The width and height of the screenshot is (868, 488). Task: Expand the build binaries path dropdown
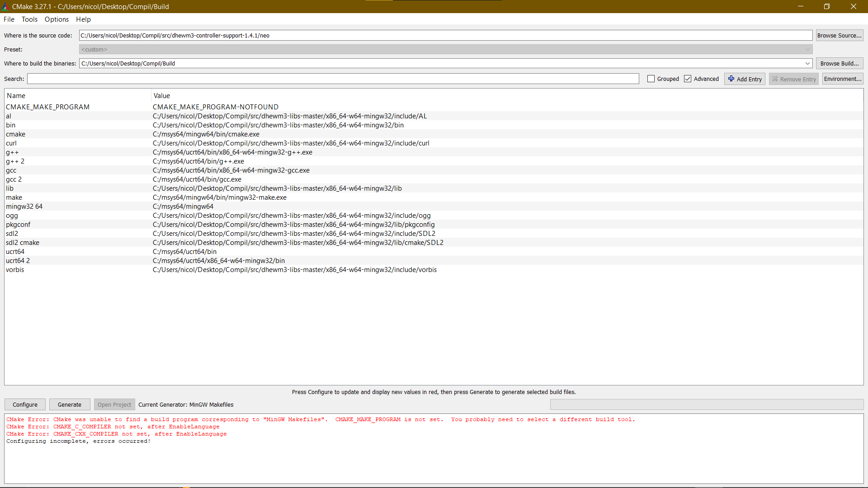[x=807, y=63]
